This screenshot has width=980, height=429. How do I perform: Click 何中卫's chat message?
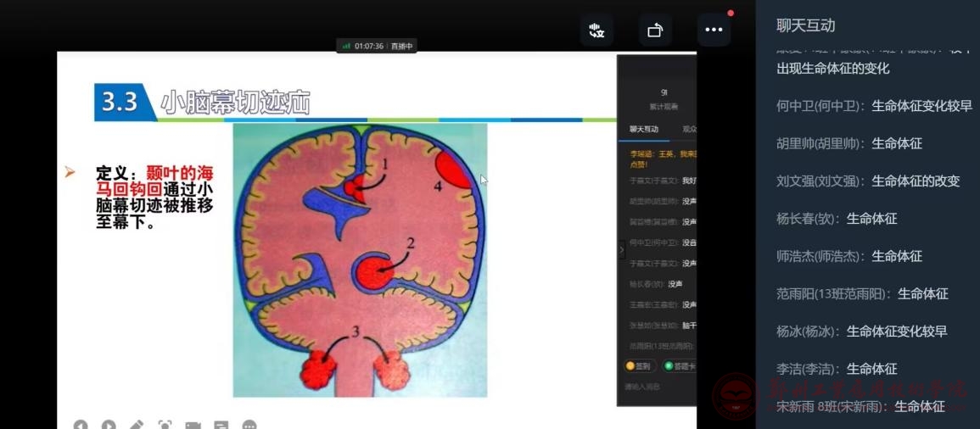pos(874,106)
